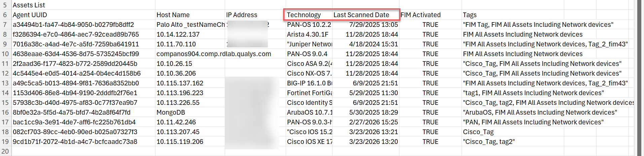Select the PAN-OS 9.0.4 technology cell
The image size is (644, 156).
(x=307, y=54)
